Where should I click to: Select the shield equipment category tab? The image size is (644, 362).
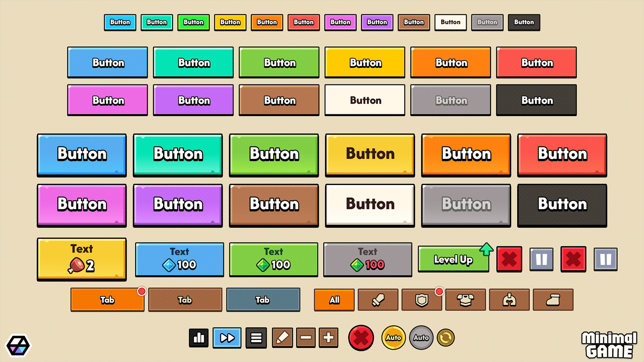pyautogui.click(x=422, y=300)
